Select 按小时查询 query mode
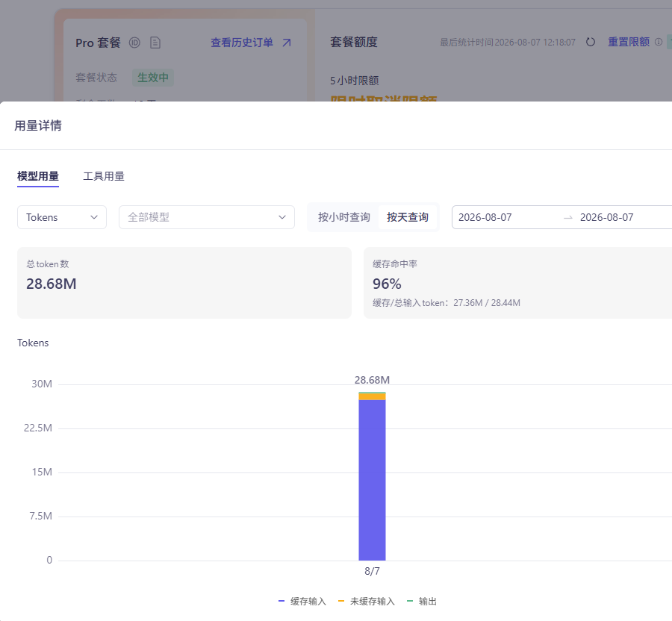The height and width of the screenshot is (621, 672). click(x=343, y=217)
